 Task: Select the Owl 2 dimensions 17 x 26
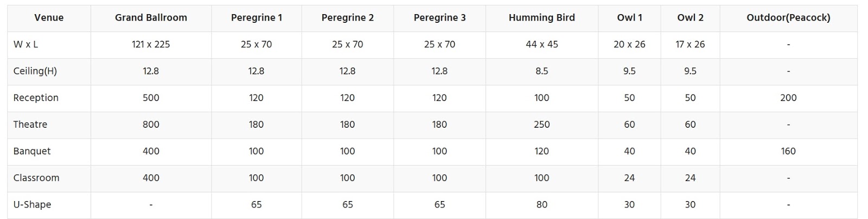690,45
